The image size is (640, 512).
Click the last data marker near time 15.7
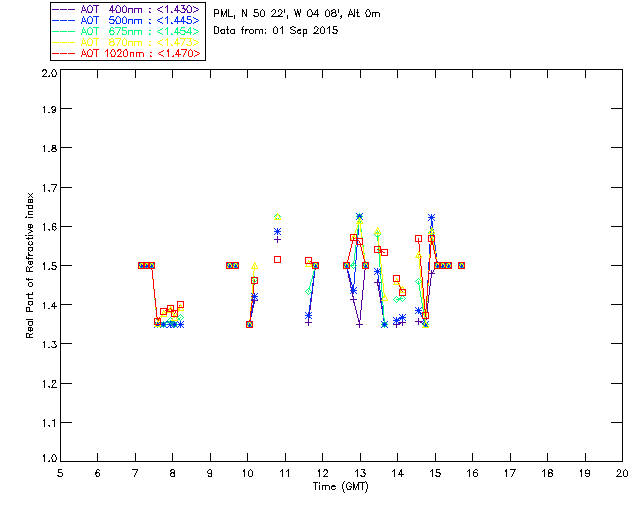coord(461,265)
